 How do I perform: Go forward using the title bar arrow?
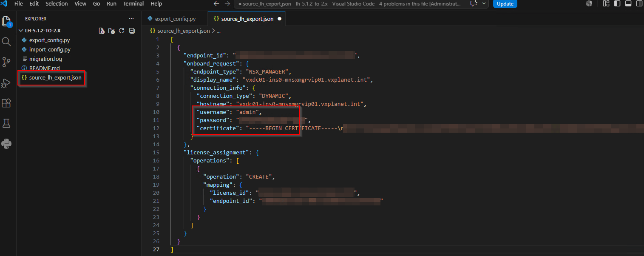click(x=227, y=4)
